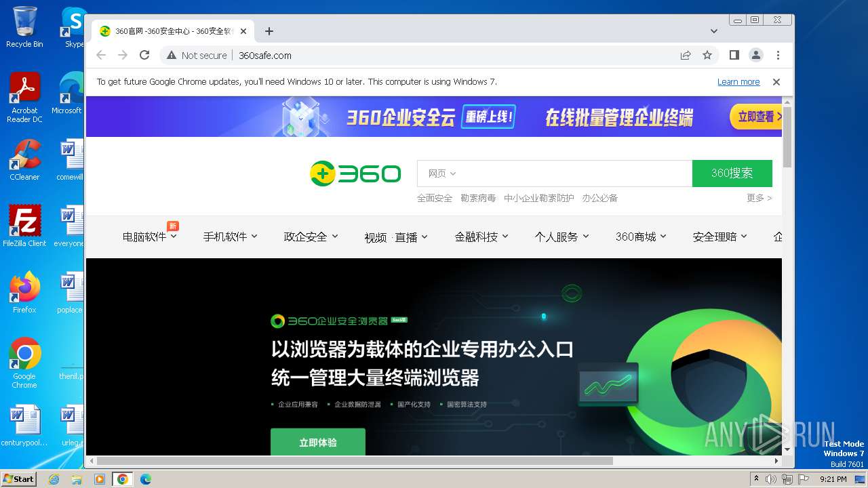Open the Chrome side panel

734,56
